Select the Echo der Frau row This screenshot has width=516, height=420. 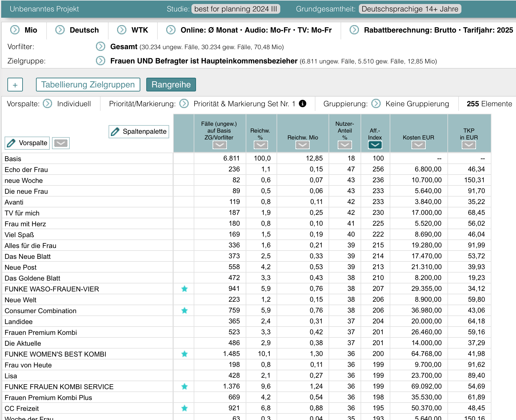26,170
